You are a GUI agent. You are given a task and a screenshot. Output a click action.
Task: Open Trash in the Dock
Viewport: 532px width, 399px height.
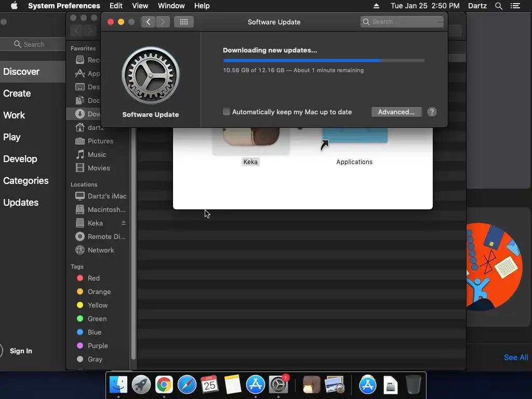413,385
